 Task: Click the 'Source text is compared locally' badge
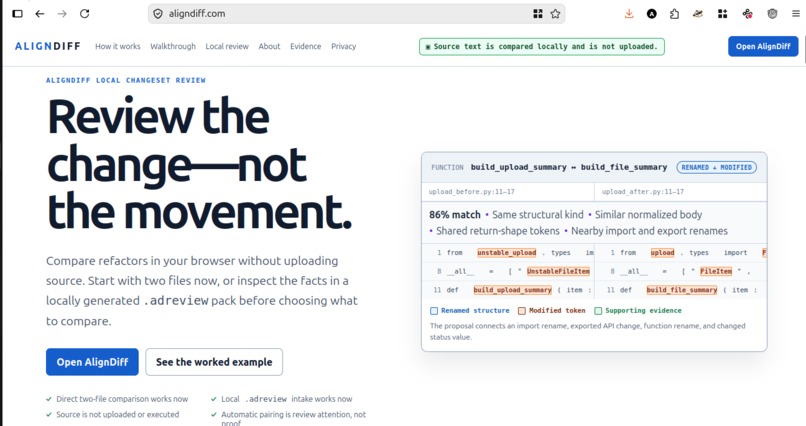(542, 46)
